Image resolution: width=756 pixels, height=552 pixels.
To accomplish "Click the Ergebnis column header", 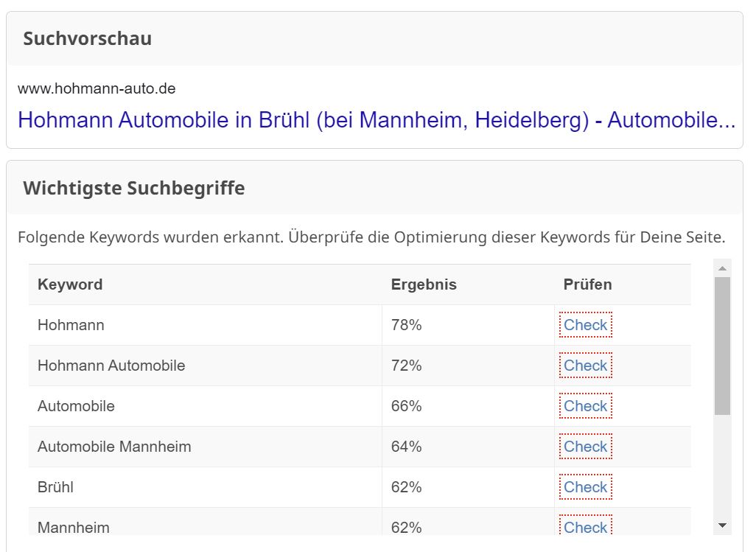I will tap(424, 284).
